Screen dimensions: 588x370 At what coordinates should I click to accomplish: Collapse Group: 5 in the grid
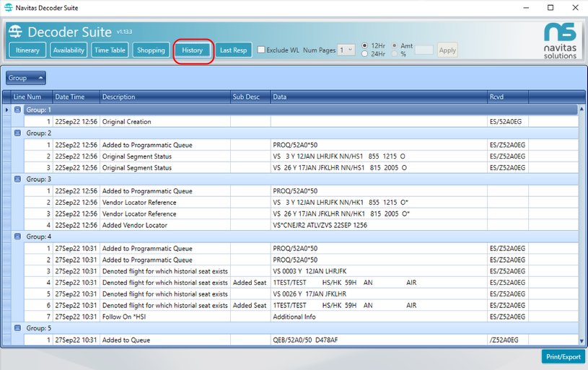[17, 328]
